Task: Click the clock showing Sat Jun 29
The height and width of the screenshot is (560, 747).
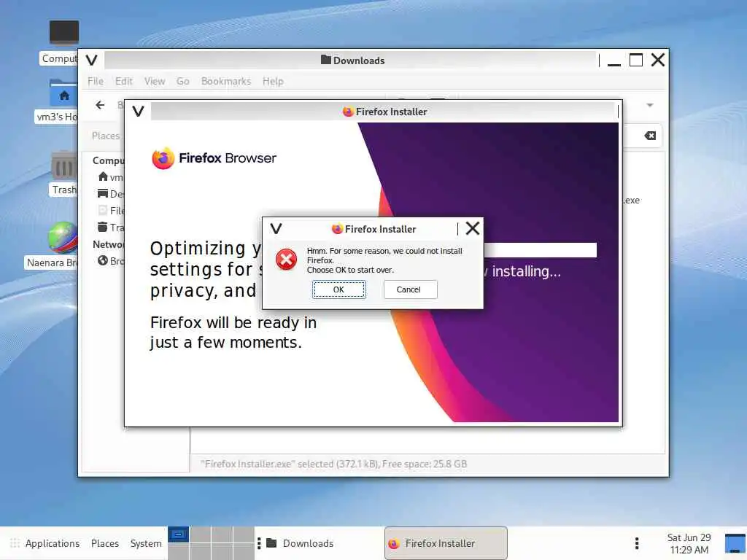Action: click(689, 543)
